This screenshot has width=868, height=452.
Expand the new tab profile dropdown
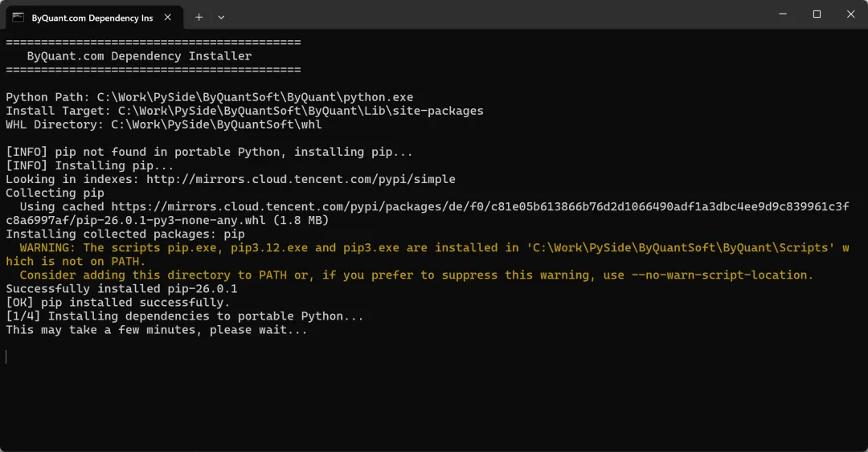point(221,17)
